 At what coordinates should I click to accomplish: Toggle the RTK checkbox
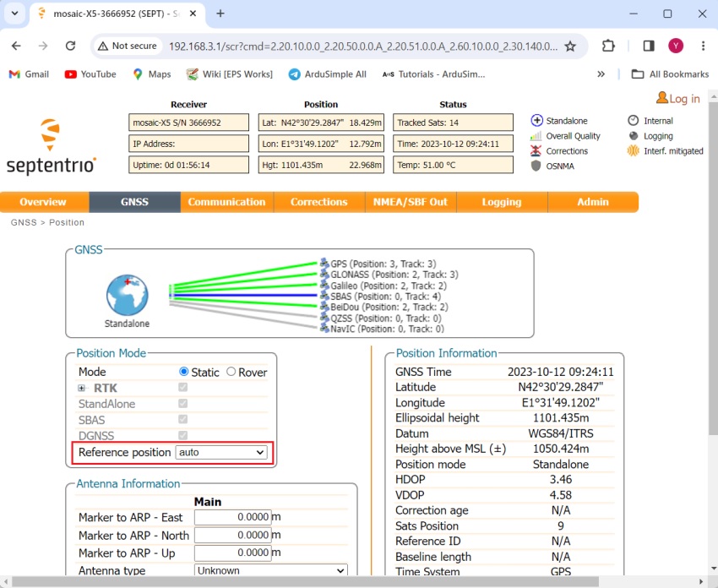[182, 388]
